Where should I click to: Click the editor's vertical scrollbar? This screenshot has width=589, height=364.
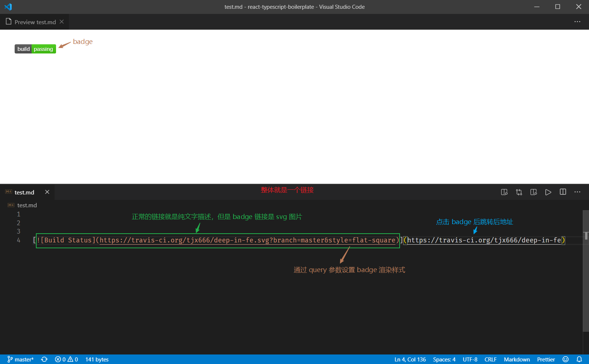(586, 271)
